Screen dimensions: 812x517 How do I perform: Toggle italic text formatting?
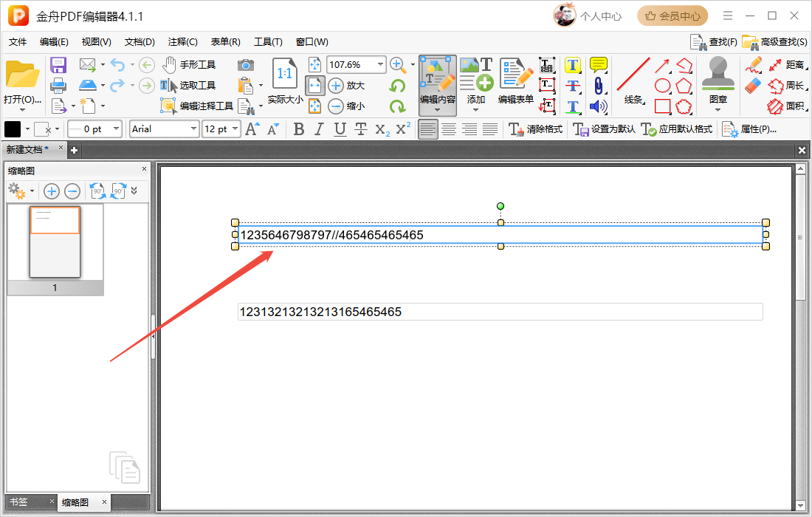pyautogui.click(x=319, y=129)
